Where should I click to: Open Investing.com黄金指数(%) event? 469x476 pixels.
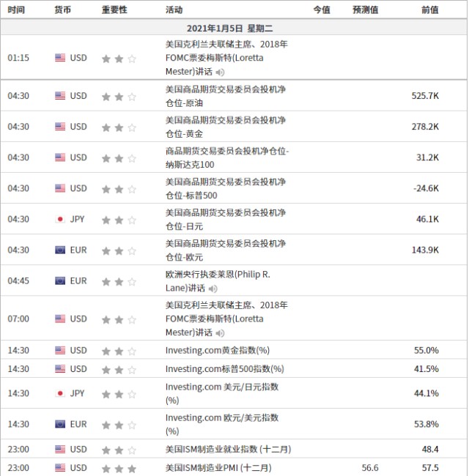(x=218, y=350)
